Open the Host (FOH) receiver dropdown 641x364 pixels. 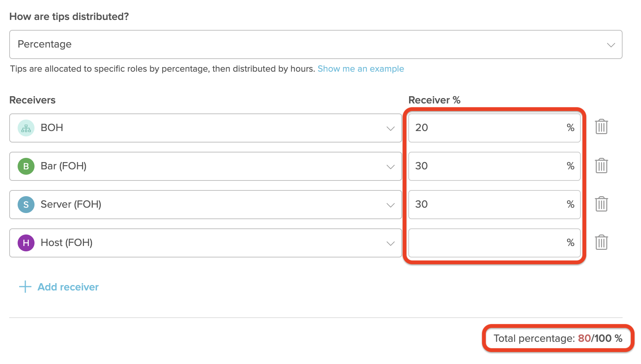coord(390,242)
